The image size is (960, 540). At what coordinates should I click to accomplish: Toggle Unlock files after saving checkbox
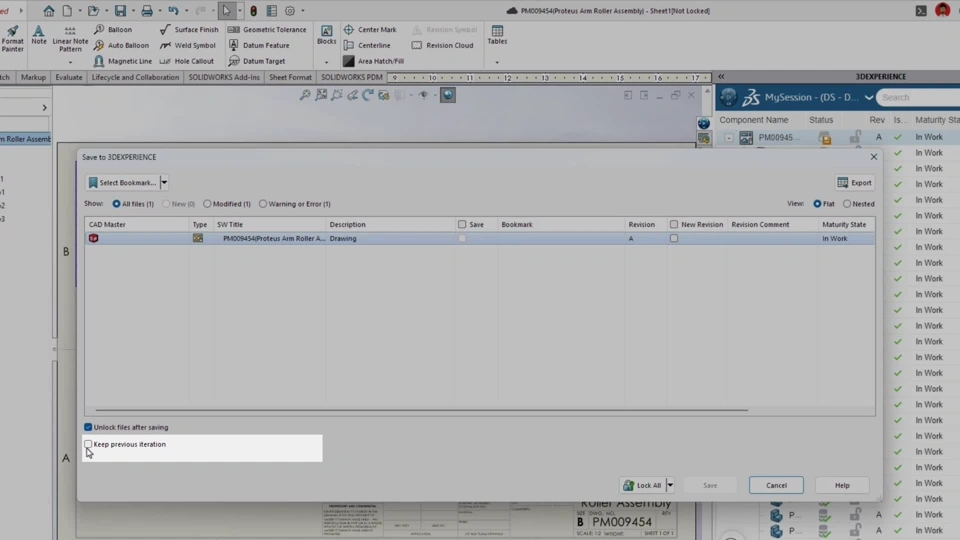click(x=88, y=427)
